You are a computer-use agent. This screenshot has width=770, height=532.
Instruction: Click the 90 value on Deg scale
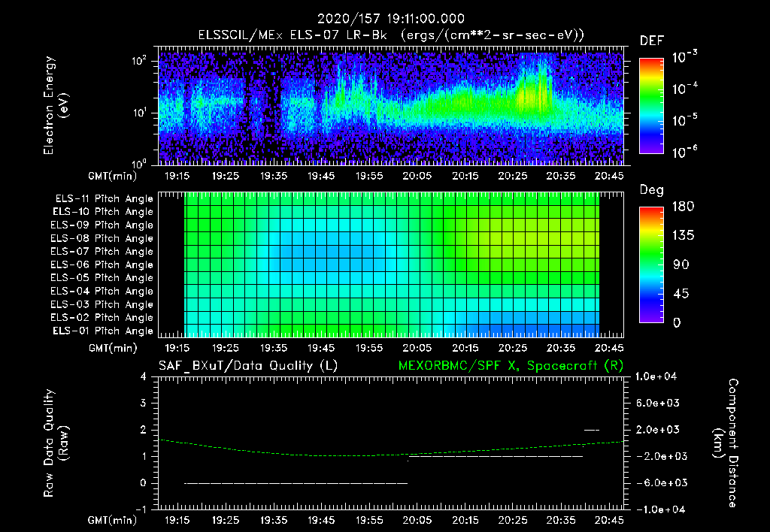coord(681,265)
